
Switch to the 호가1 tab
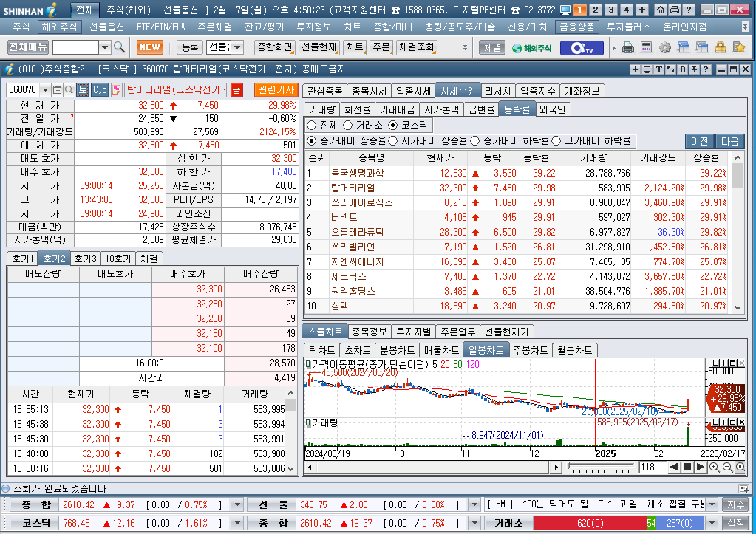tap(23, 259)
